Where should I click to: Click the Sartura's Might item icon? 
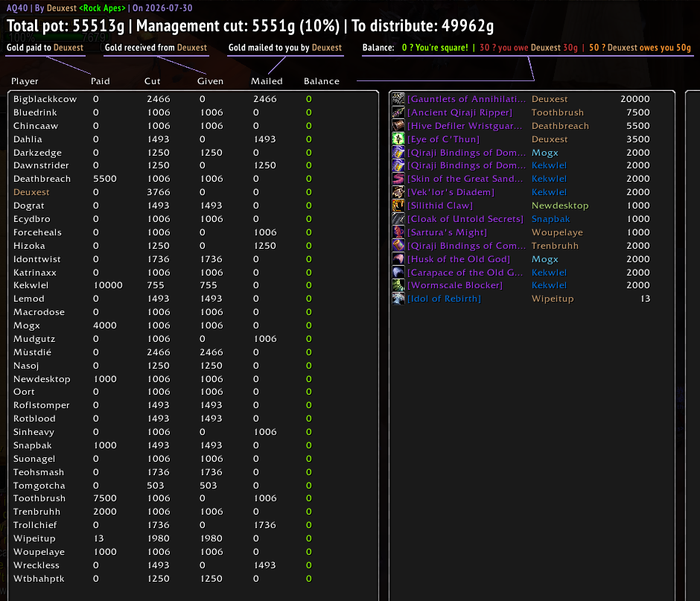pyautogui.click(x=398, y=232)
